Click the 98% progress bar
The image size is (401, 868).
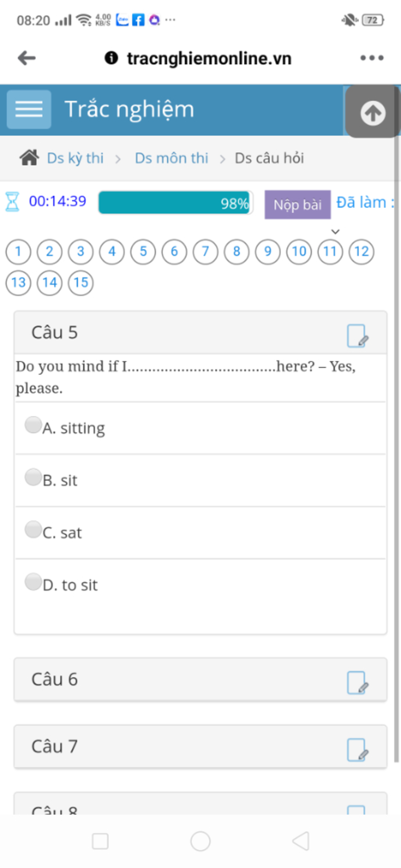click(175, 203)
